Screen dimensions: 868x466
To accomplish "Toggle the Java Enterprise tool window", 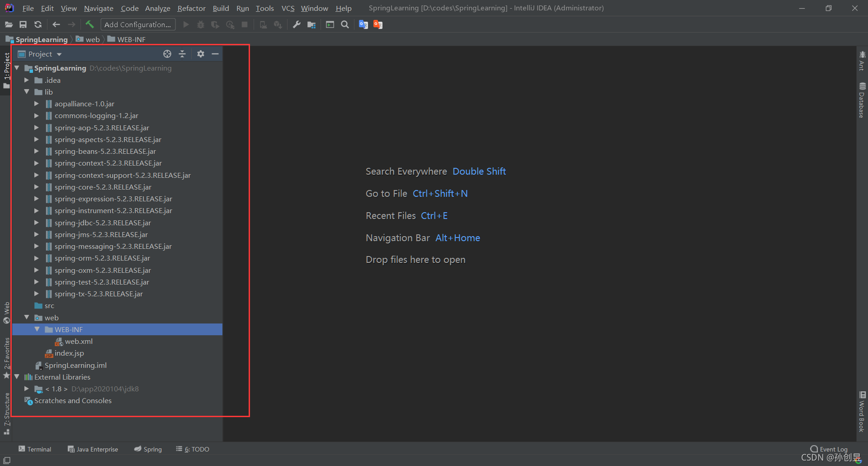I will [93, 449].
